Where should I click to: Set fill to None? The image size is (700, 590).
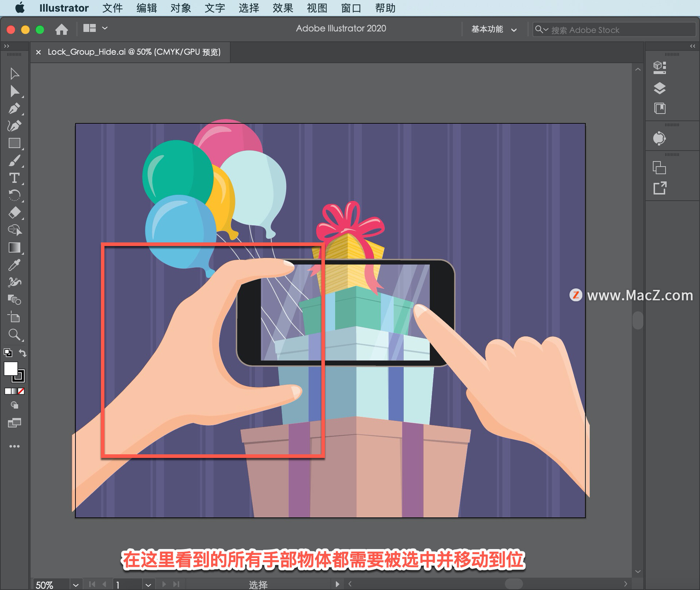[x=21, y=391]
